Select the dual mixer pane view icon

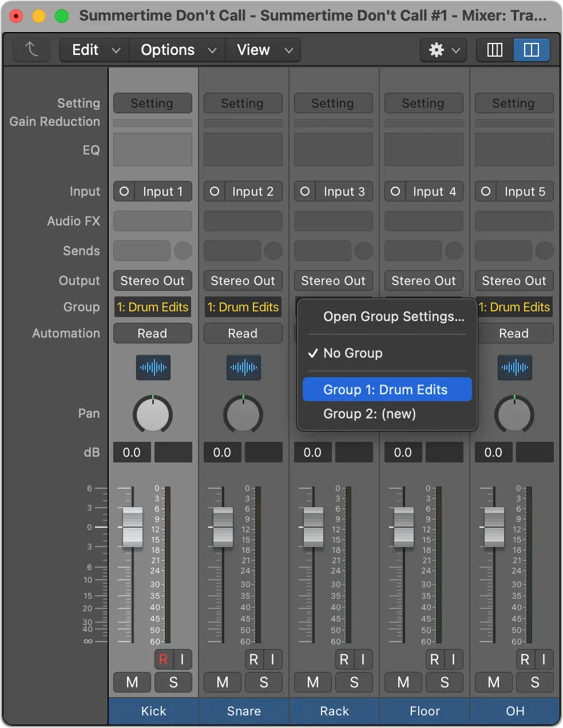532,50
